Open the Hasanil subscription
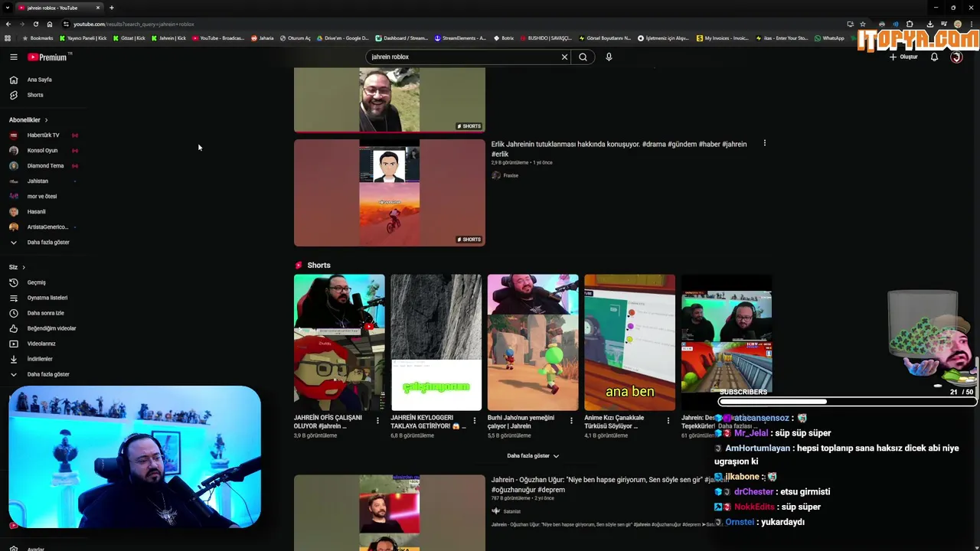Viewport: 980px width, 551px height. coord(36,212)
